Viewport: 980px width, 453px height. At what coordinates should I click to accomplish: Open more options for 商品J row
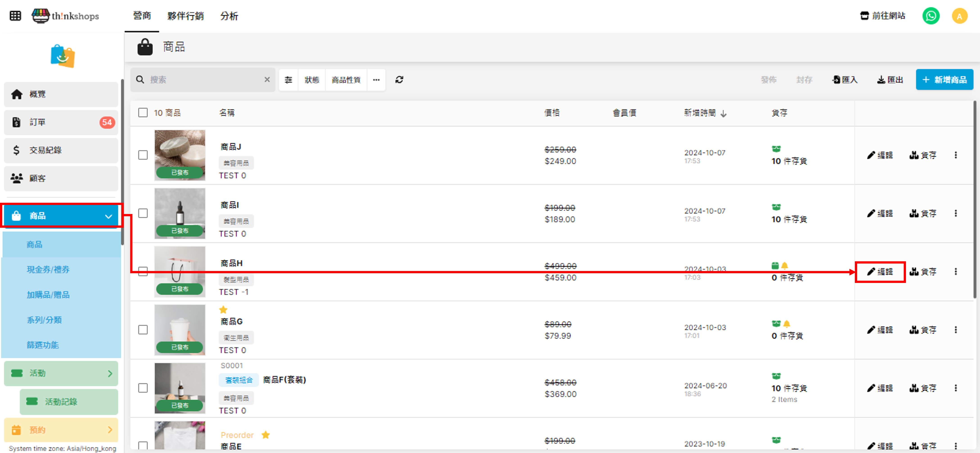click(x=955, y=155)
